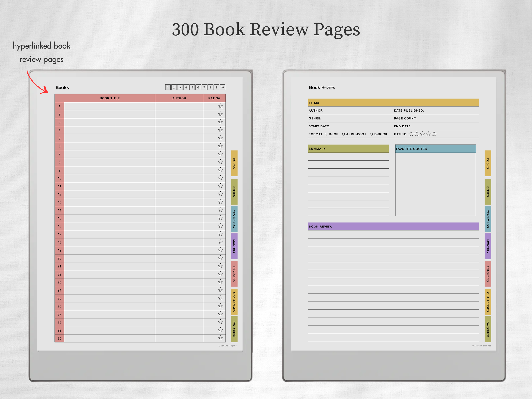The width and height of the screenshot is (532, 399).
Task: Click the rating star in row 27
Action: [x=220, y=314]
